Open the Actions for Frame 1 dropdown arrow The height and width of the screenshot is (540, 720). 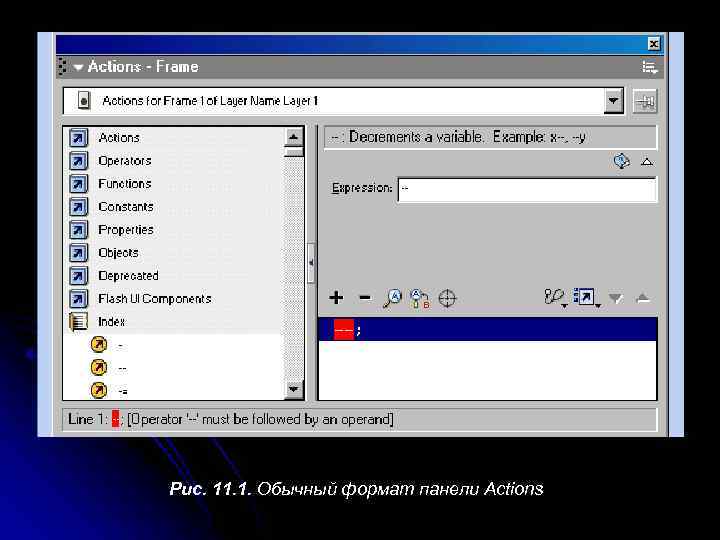[x=613, y=101]
